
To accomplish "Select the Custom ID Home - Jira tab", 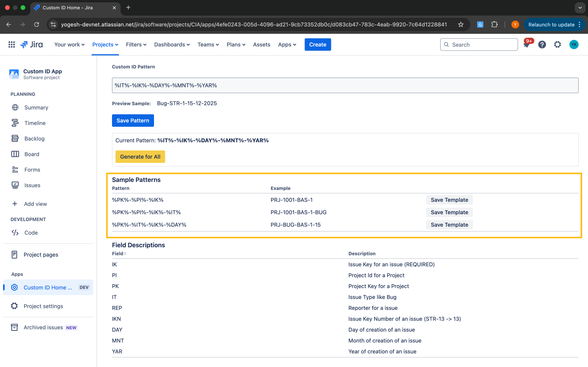I will pos(75,8).
